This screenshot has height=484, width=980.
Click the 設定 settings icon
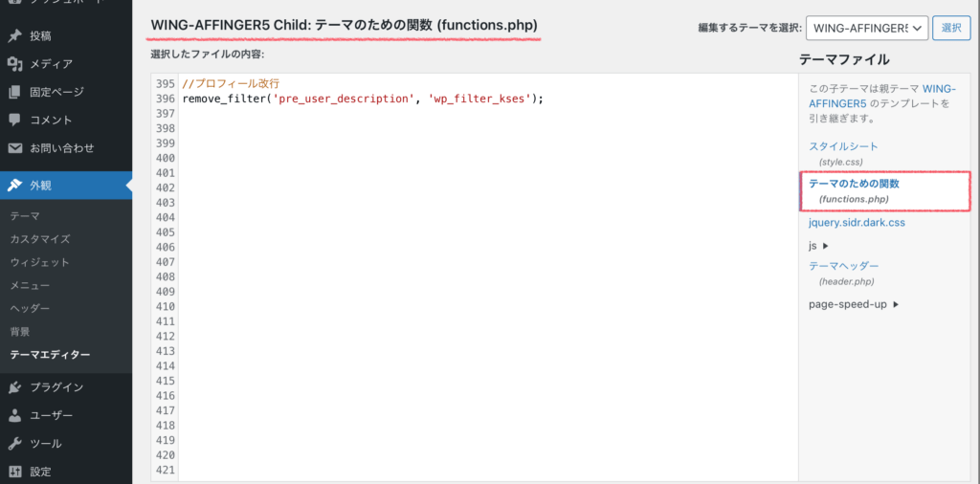(x=15, y=472)
